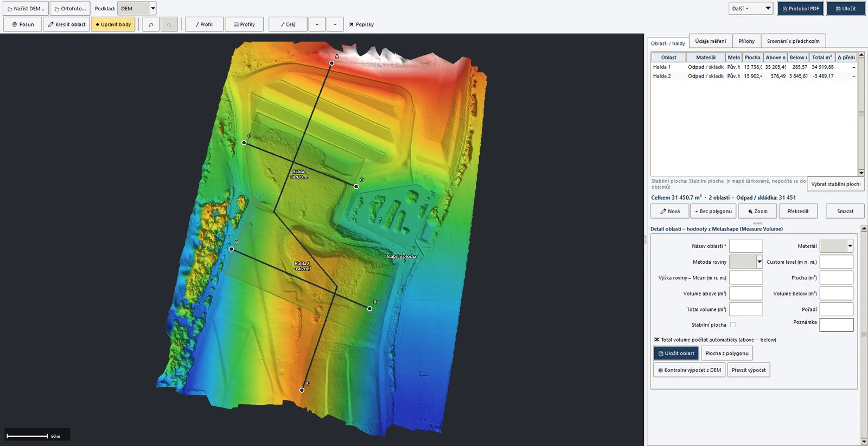Save area with Uložit oblast

pos(676,353)
